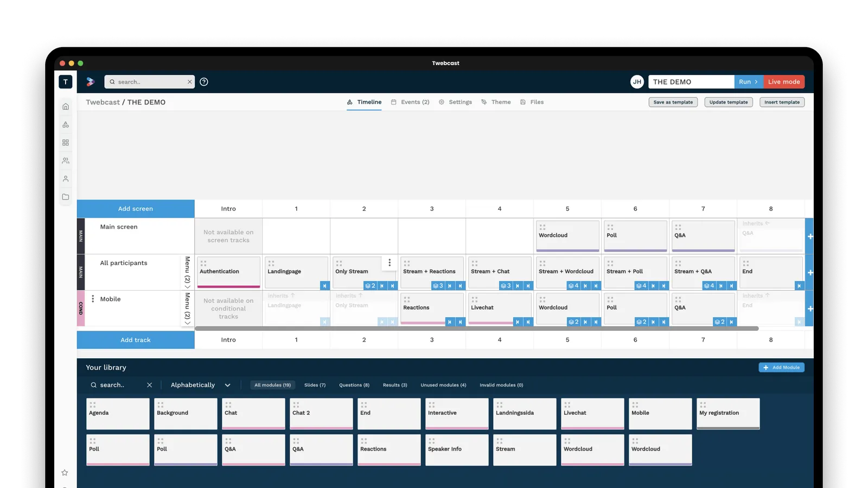Click plus icon at end of Mobile track
The image size is (868, 488).
(x=810, y=309)
